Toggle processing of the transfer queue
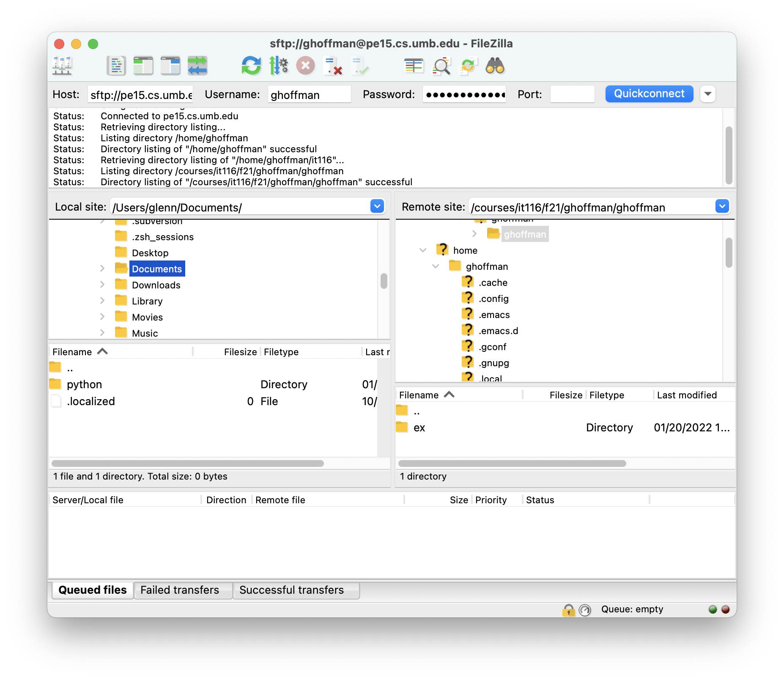 tap(279, 66)
